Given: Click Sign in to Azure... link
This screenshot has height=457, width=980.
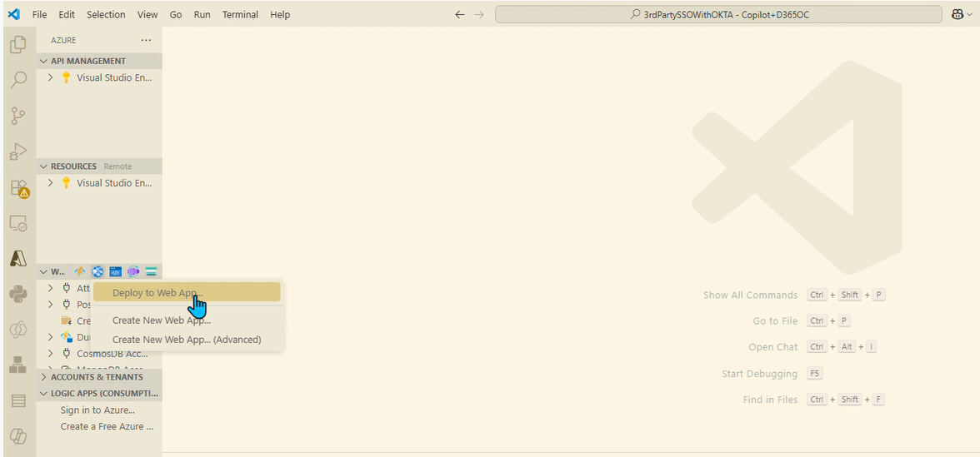Looking at the screenshot, I should pyautogui.click(x=97, y=410).
